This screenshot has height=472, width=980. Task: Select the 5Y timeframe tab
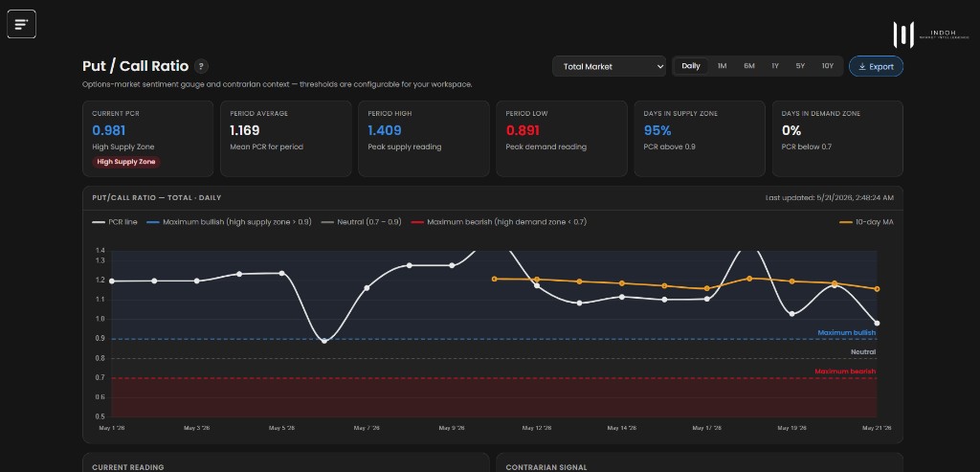pyautogui.click(x=800, y=66)
